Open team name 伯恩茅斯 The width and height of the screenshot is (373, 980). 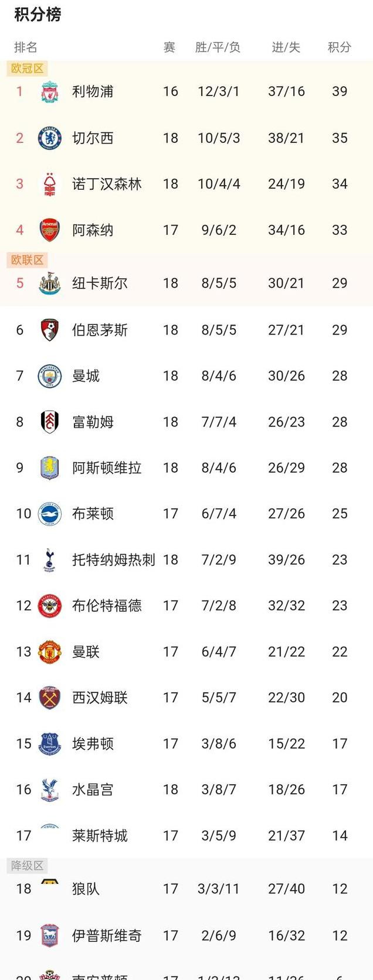coord(100,330)
